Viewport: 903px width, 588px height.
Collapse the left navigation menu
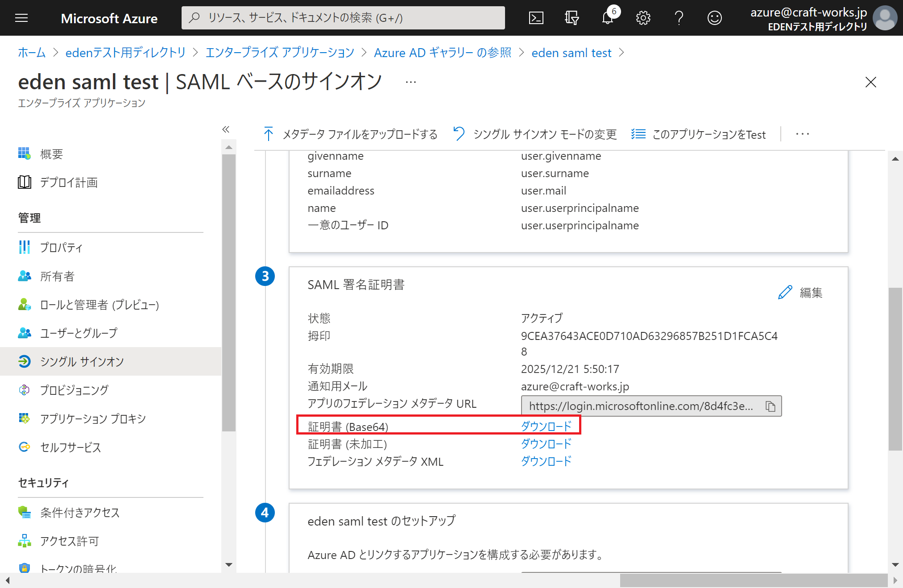[x=226, y=129]
